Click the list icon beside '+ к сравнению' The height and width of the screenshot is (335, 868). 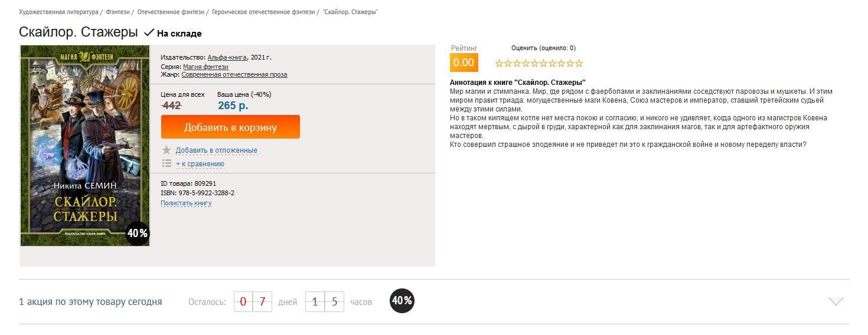click(x=167, y=163)
